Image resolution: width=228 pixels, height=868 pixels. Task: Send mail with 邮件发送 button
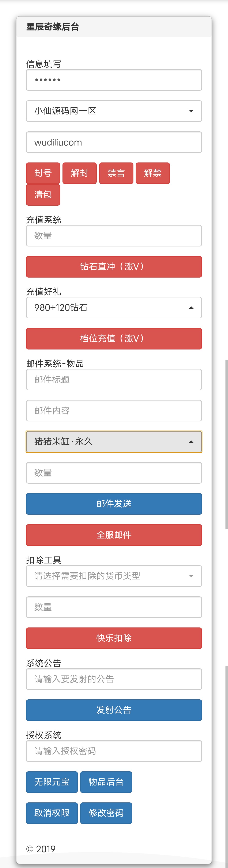[x=114, y=504]
